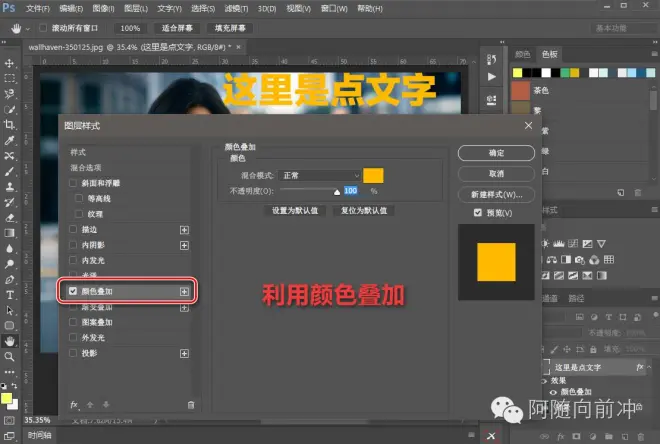This screenshot has height=444, width=660.
Task: Click the 不透明度 slider handle
Action: click(x=337, y=192)
